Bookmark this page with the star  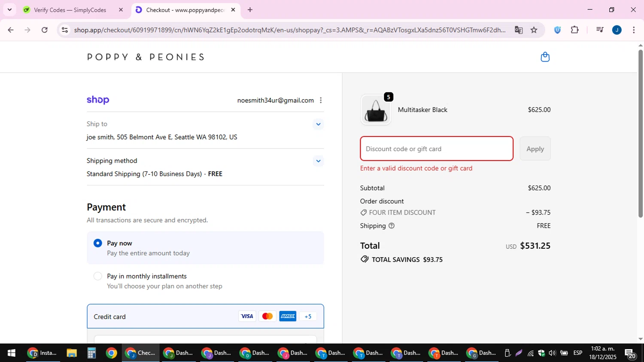coord(534,30)
